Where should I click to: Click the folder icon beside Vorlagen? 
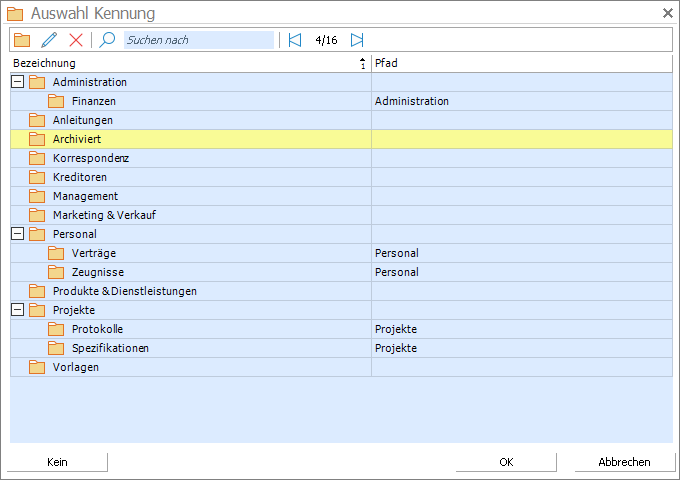[37, 367]
